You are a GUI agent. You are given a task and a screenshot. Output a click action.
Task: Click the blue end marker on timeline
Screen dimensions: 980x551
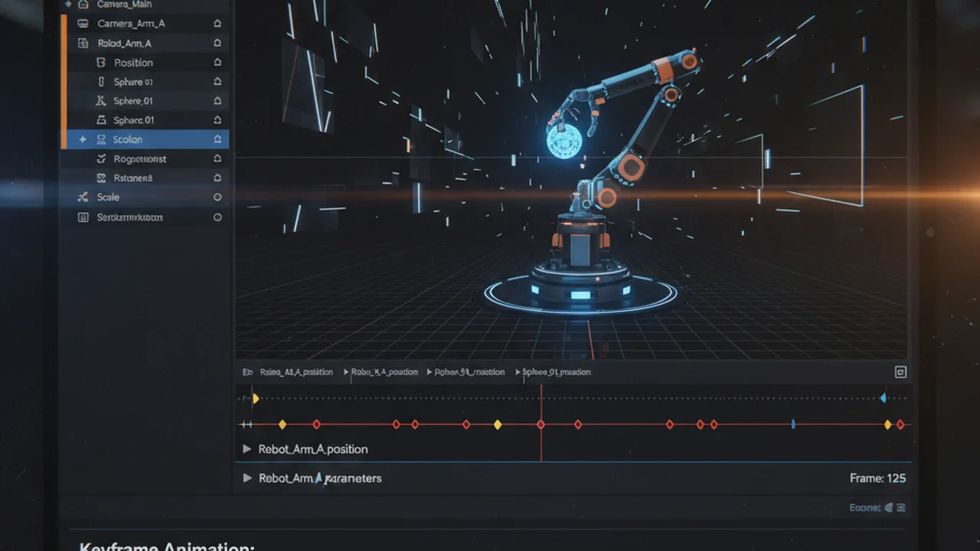[884, 398]
